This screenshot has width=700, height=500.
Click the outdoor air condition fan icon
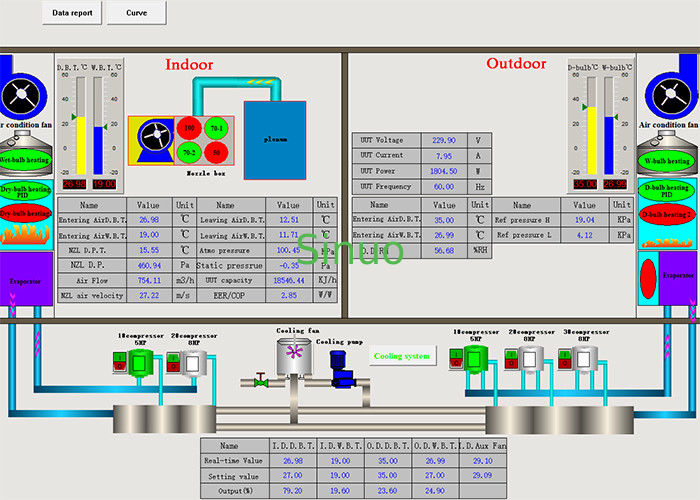[672, 97]
